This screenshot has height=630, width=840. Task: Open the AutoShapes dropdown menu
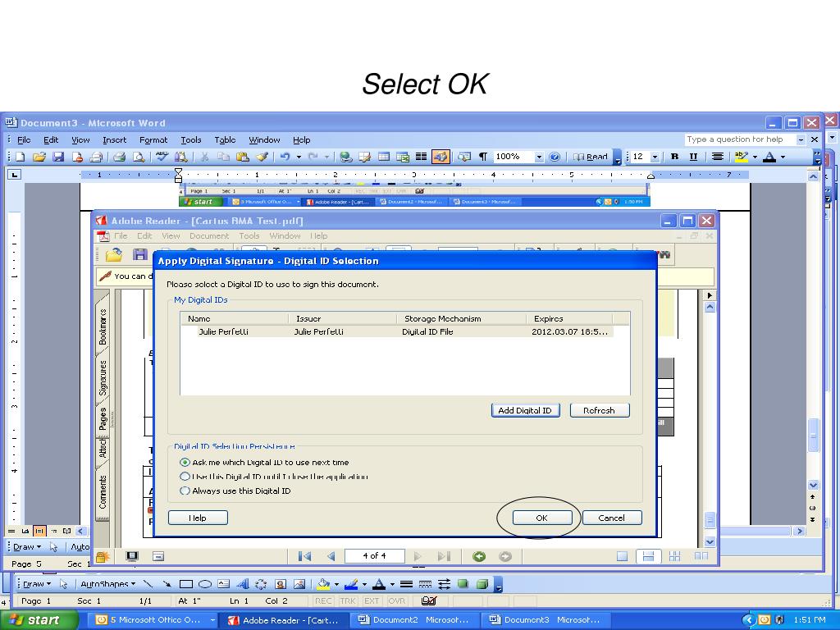point(107,584)
